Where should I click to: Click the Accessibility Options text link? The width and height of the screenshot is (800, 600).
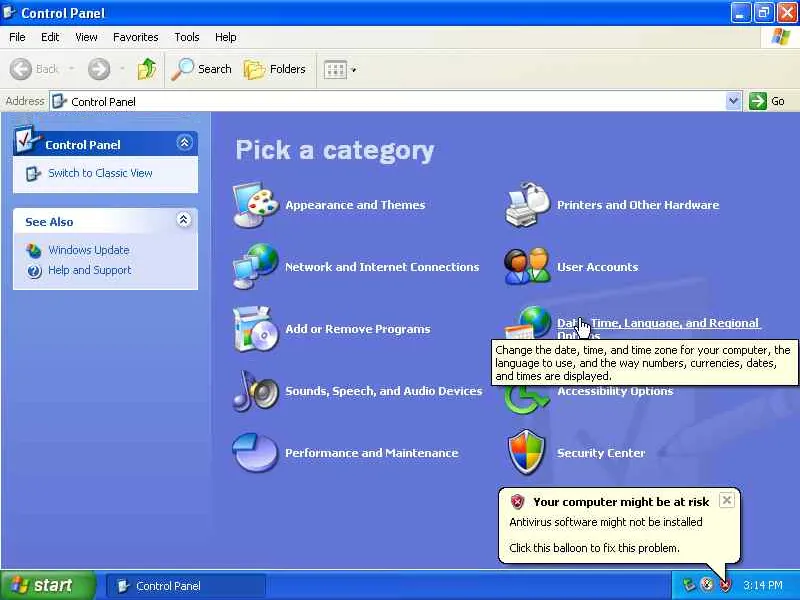pyautogui.click(x=615, y=391)
